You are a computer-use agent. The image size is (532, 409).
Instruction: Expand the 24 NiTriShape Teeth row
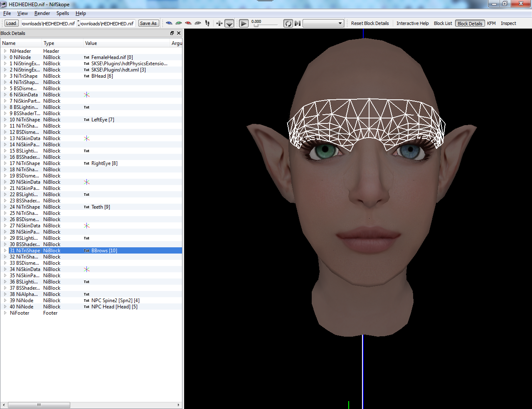(5, 207)
